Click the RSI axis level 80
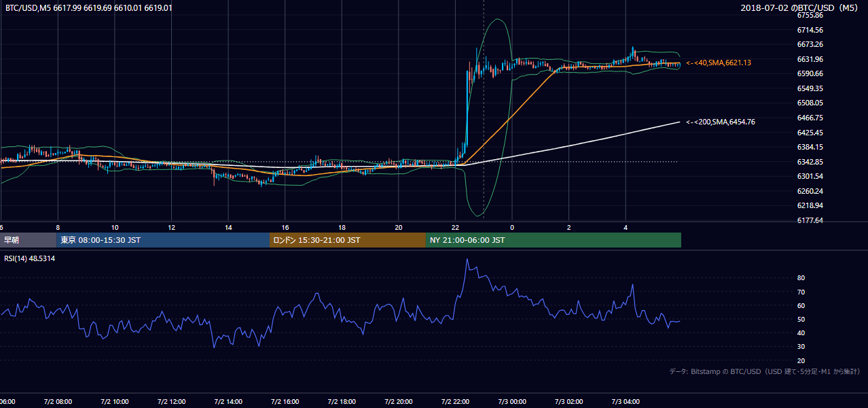 coord(801,278)
